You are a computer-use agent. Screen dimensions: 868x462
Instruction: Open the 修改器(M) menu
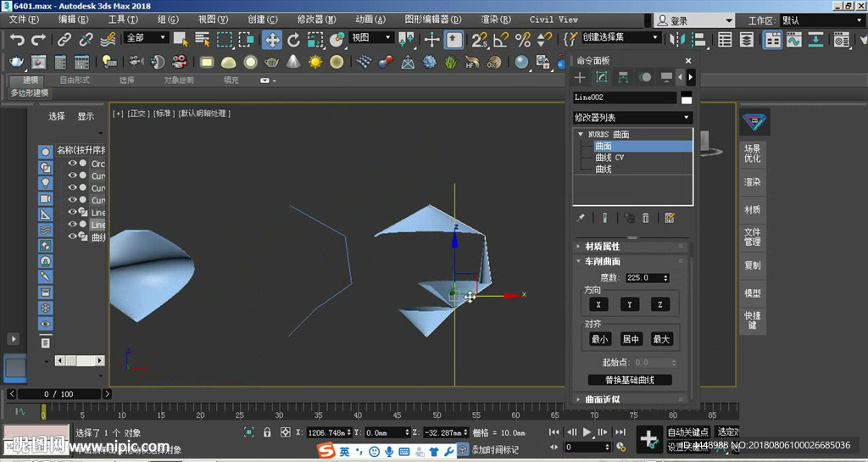[316, 19]
